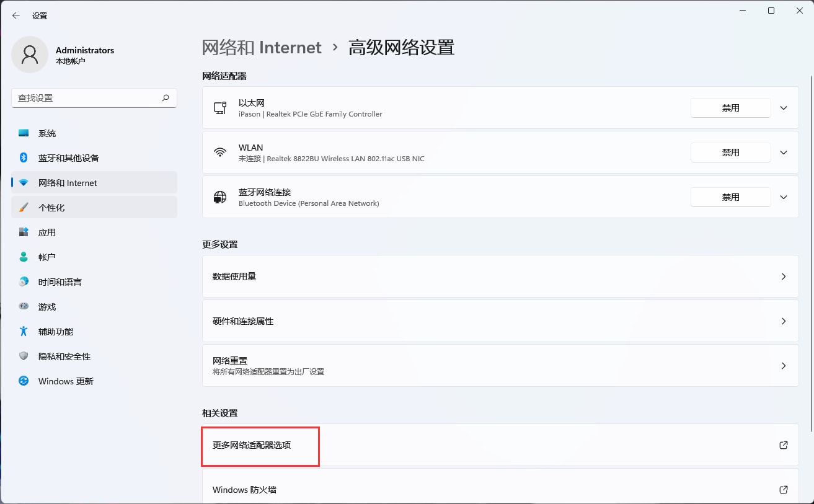Click external-link icon on Windows 防火墙 row
Image resolution: width=814 pixels, height=504 pixels.
coord(783,489)
